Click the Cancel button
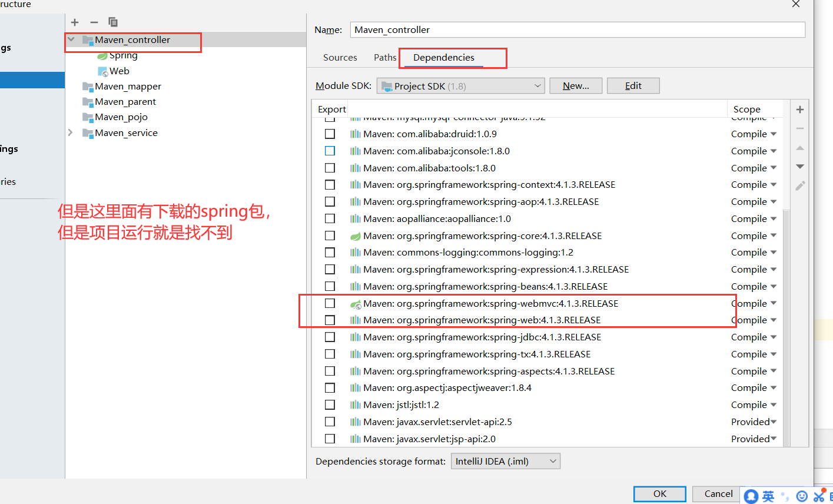The width and height of the screenshot is (833, 504). point(719,494)
